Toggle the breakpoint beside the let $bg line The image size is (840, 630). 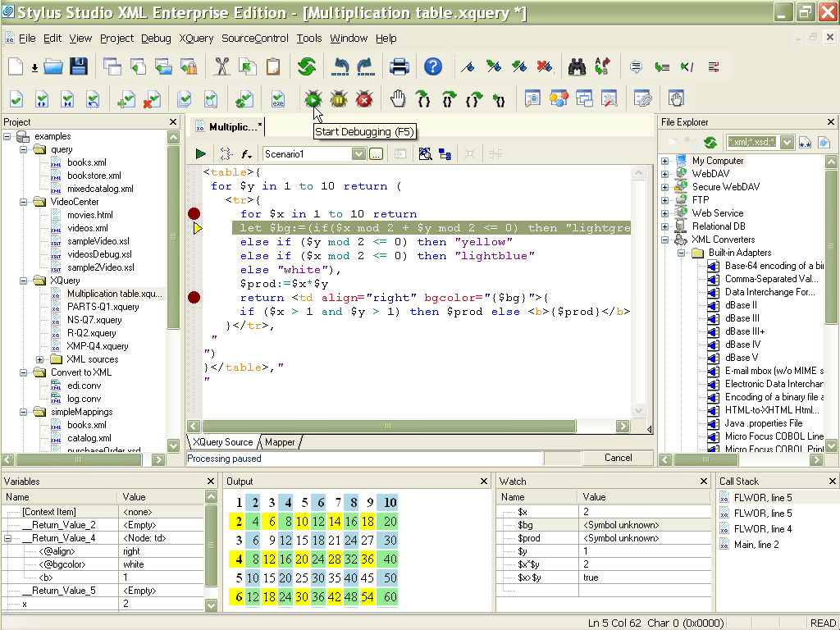[x=194, y=212]
